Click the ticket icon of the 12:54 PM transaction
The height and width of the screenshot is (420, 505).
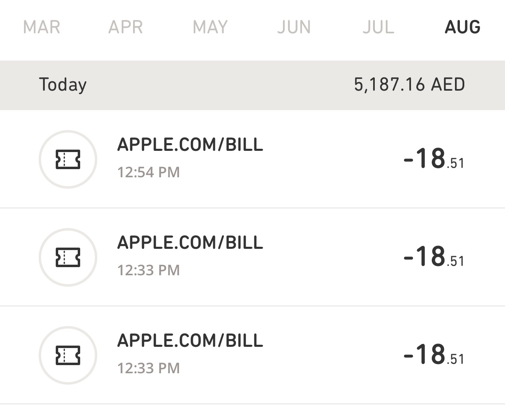(x=68, y=159)
